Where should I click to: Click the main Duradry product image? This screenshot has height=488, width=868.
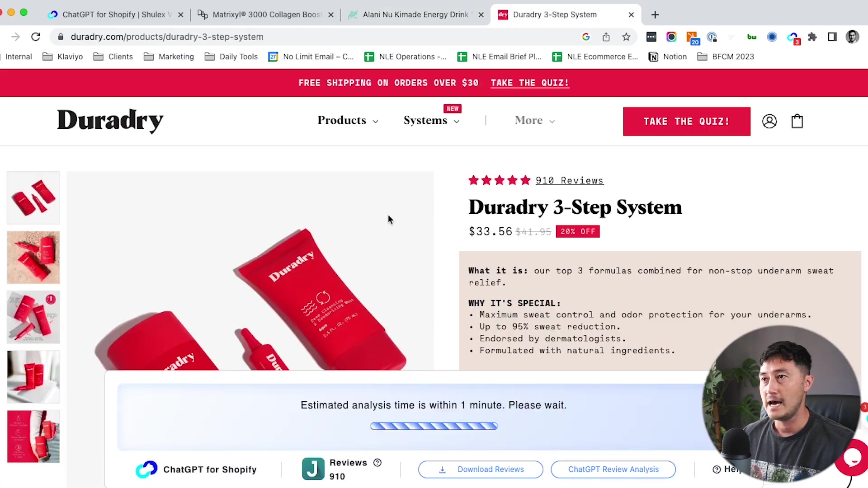250,271
